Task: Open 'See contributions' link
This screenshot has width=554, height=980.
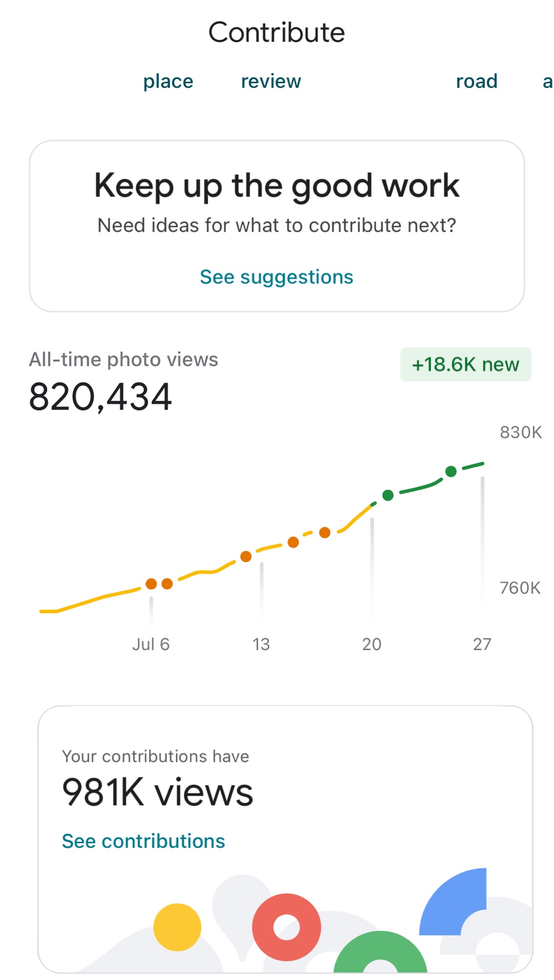Action: click(x=144, y=841)
